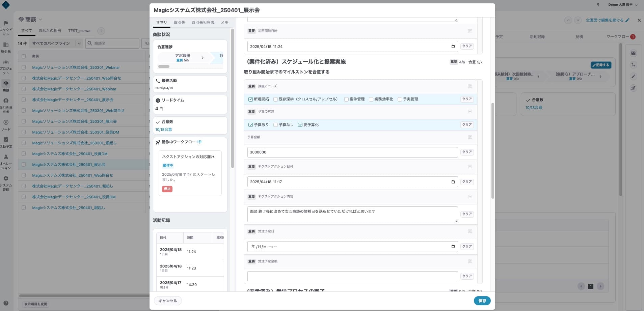644x311 pixels.
Task: Expand the (無関心) アプローチ stage chevron
Action: click(x=600, y=77)
